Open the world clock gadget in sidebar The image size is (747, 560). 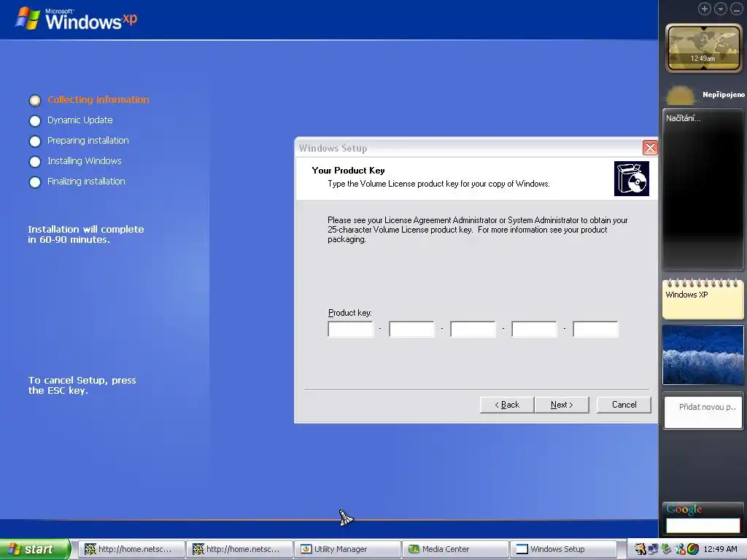tap(704, 48)
